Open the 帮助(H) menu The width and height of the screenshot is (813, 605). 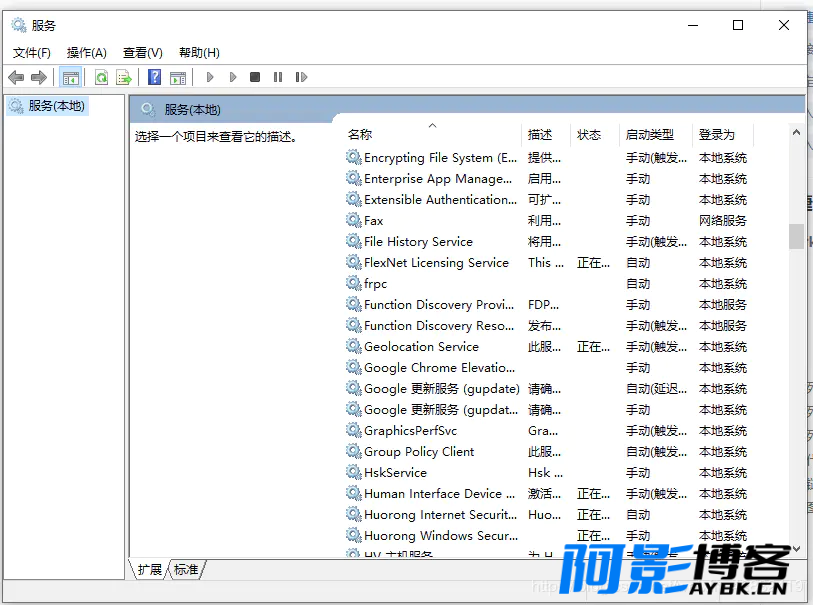(x=199, y=53)
